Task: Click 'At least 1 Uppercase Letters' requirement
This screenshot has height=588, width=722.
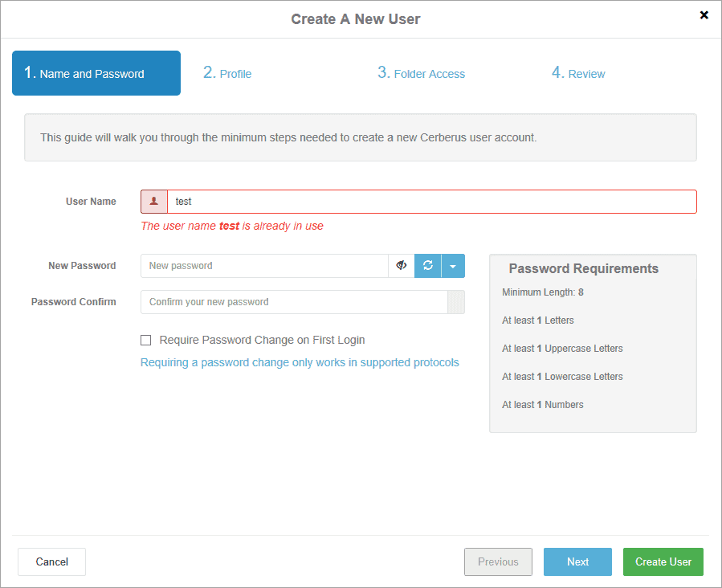Action: tap(562, 349)
